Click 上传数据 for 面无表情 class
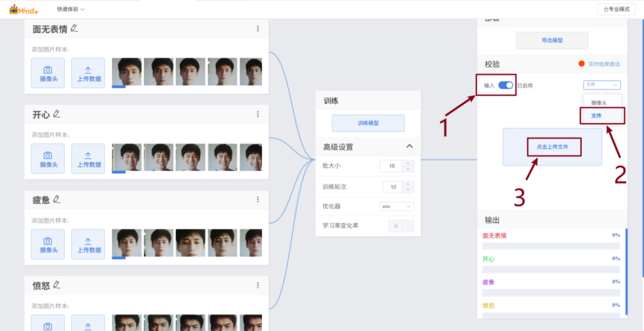The width and height of the screenshot is (644, 331). [x=88, y=73]
